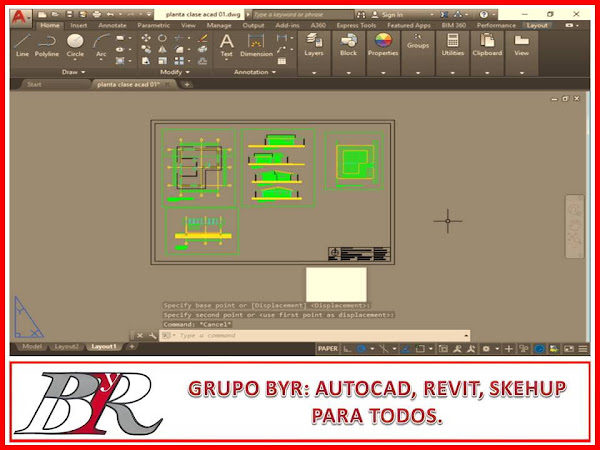Toggle Ortho mode in status bar
This screenshot has width=600, height=450.
click(x=347, y=349)
